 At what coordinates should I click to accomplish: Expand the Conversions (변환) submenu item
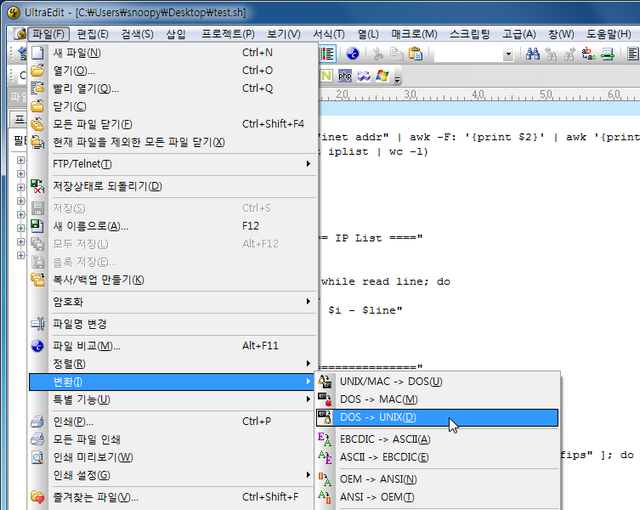[173, 382]
